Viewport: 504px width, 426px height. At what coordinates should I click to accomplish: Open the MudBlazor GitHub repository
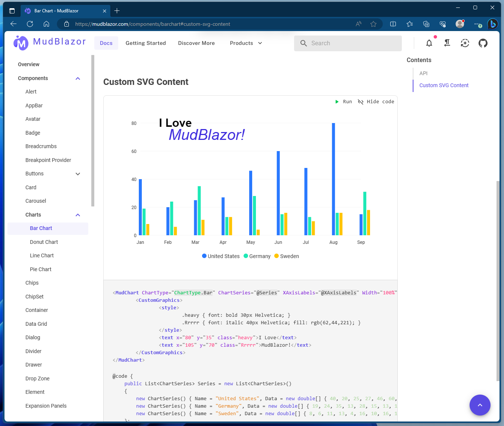(x=483, y=43)
